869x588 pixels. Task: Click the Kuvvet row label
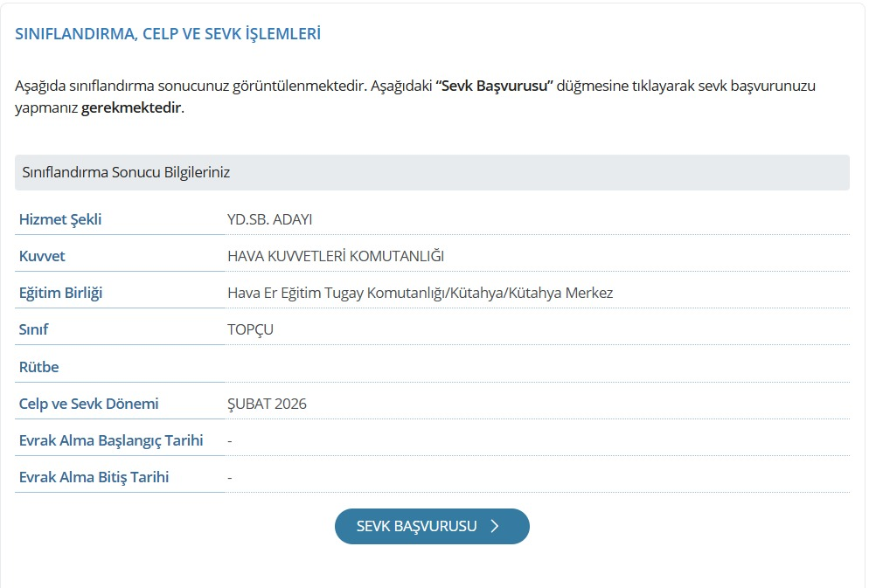coord(42,256)
